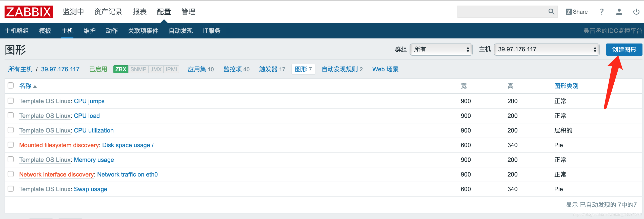Screen dimensions: 644x219
Task: Open the Memory usage graph link
Action: [94, 160]
